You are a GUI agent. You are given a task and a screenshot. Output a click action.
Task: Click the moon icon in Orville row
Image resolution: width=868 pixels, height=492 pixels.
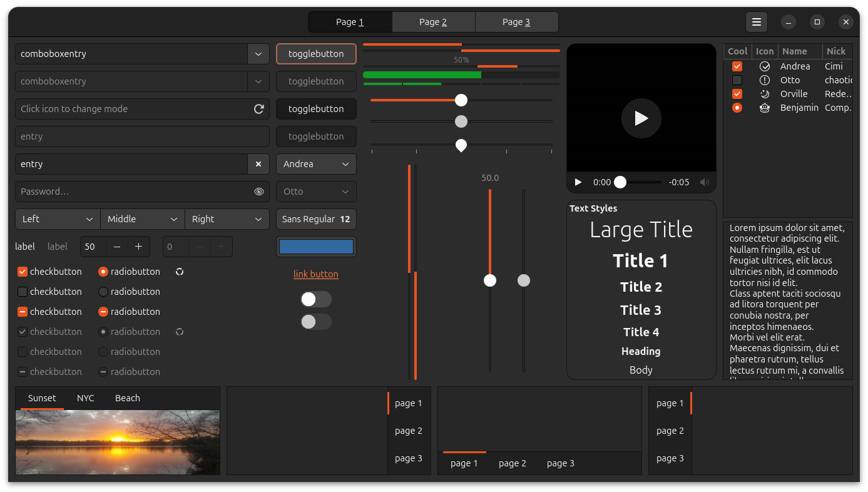point(765,94)
